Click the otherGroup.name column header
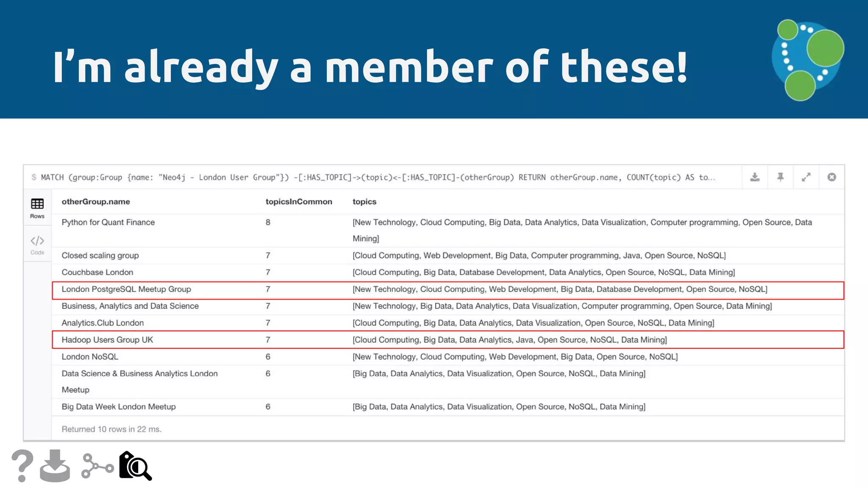 point(96,202)
